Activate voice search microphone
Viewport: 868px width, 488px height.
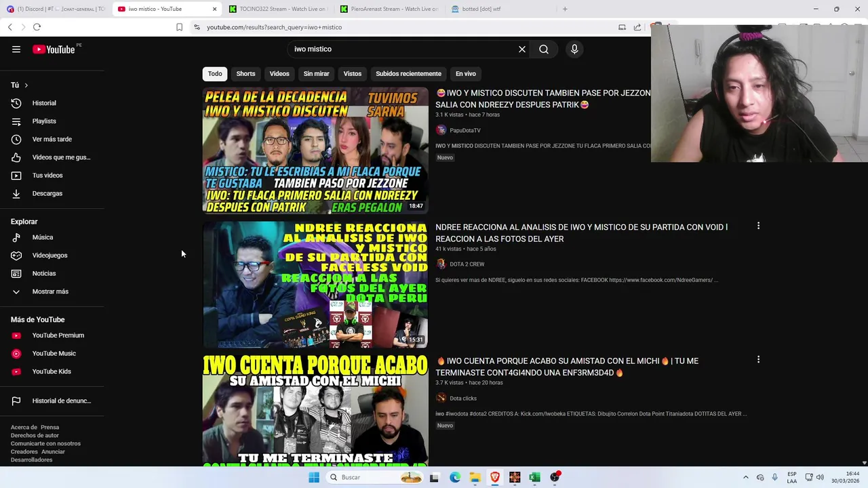click(574, 49)
